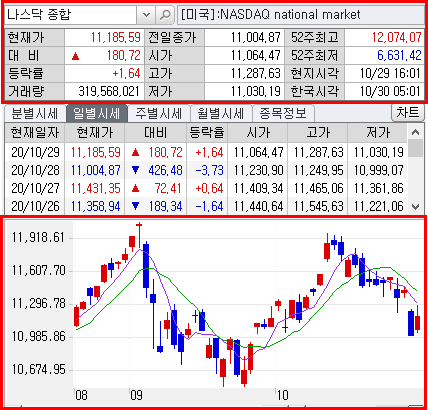This screenshot has height=410, width=428.
Task: Open the 종목정보 tab
Action: (283, 114)
